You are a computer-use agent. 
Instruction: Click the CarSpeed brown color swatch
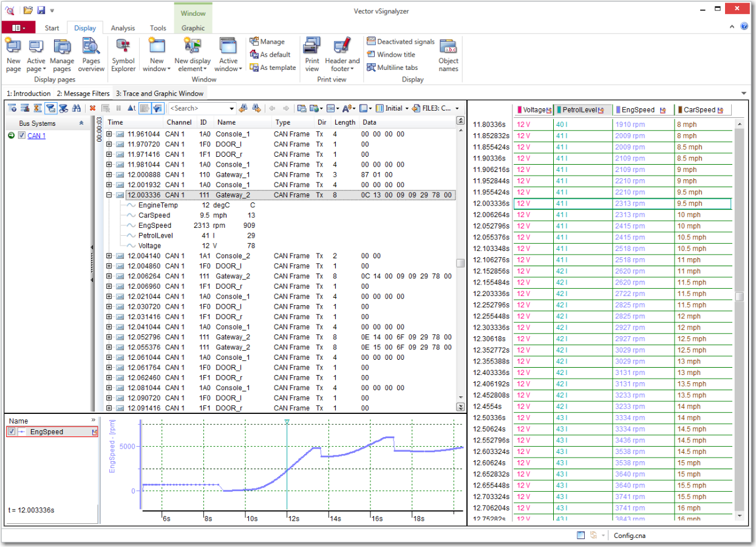680,110
